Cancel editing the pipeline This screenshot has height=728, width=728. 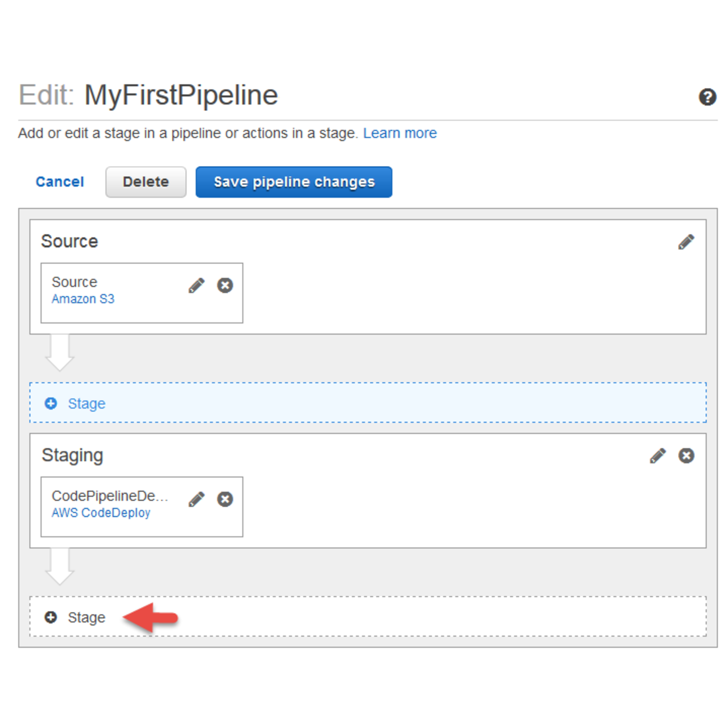[60, 182]
